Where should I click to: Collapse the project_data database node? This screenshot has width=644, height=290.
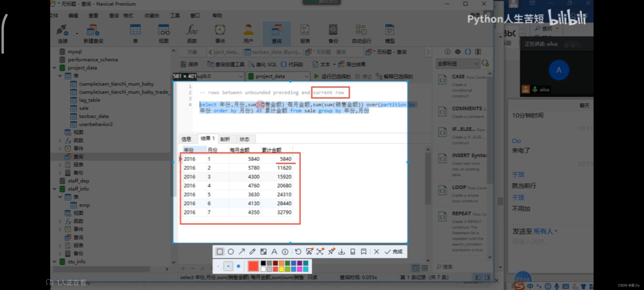(x=54, y=68)
